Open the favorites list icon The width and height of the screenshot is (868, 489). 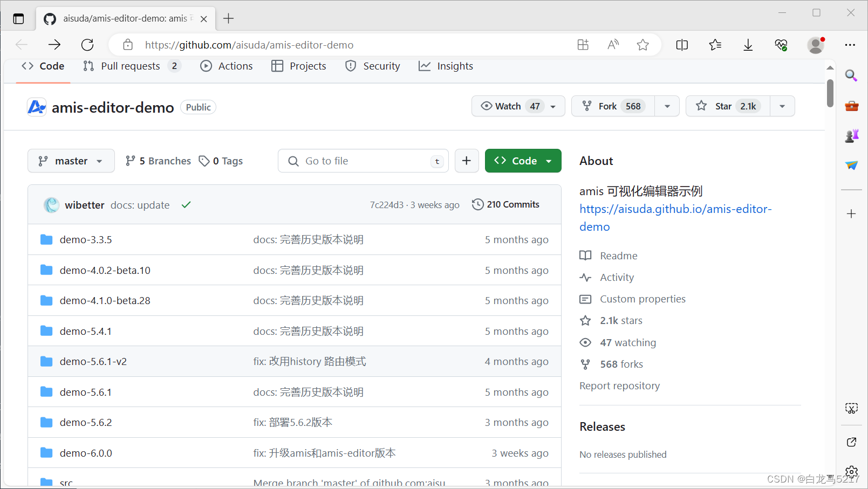(x=715, y=45)
